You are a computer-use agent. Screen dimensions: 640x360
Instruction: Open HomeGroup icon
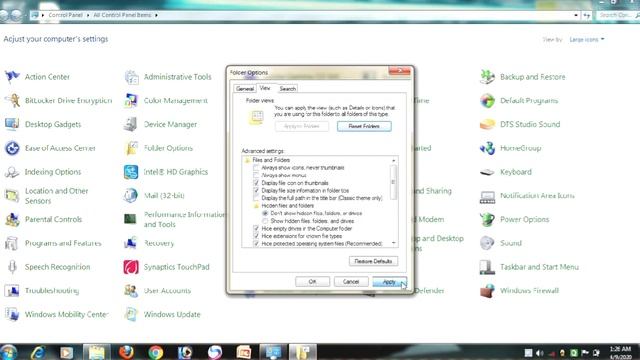tap(487, 148)
